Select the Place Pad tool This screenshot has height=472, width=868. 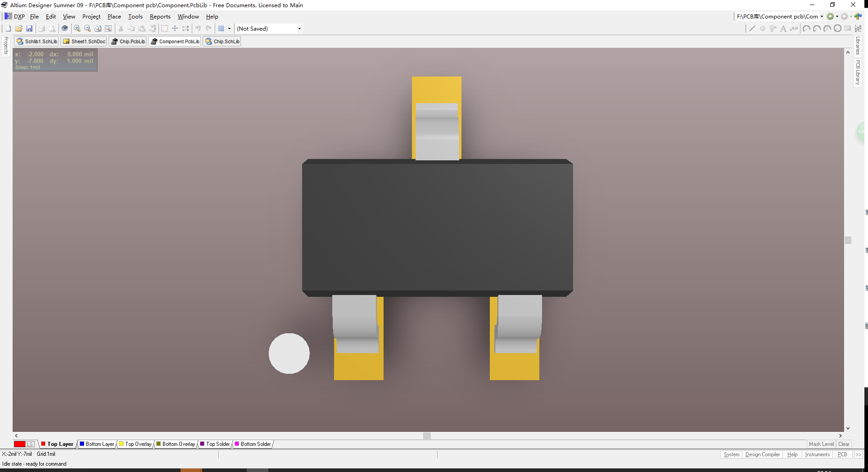click(x=763, y=28)
